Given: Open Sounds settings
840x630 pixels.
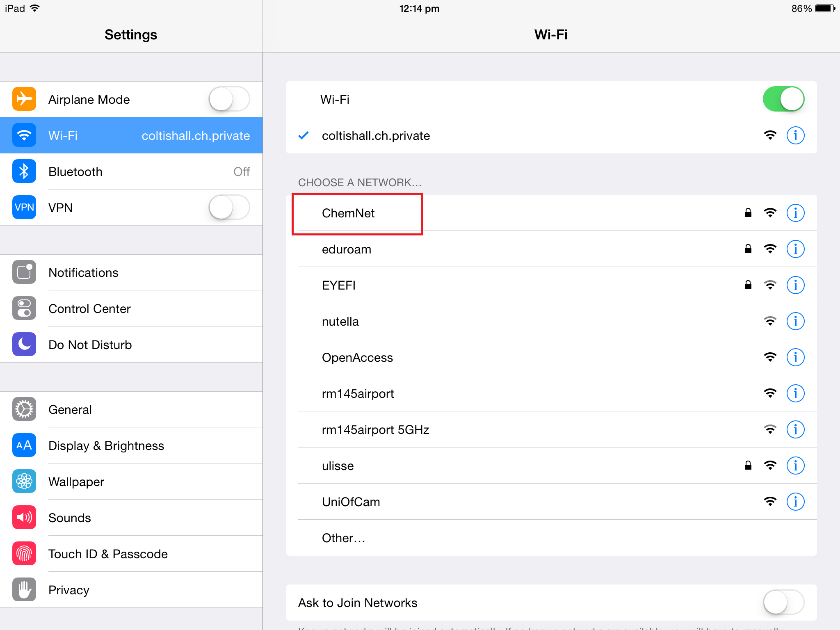Looking at the screenshot, I should coord(131,518).
